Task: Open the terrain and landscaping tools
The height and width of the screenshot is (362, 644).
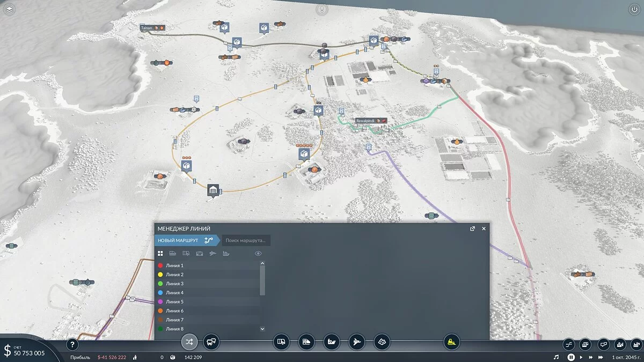Action: click(382, 341)
